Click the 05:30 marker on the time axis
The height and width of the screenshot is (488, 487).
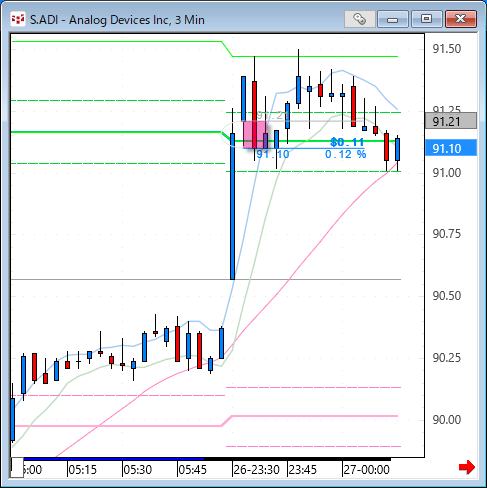pyautogui.click(x=137, y=470)
